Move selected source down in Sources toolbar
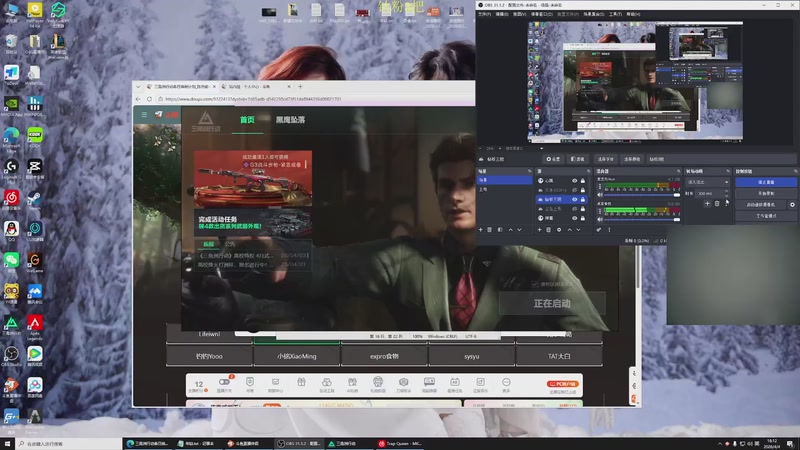 [579, 230]
